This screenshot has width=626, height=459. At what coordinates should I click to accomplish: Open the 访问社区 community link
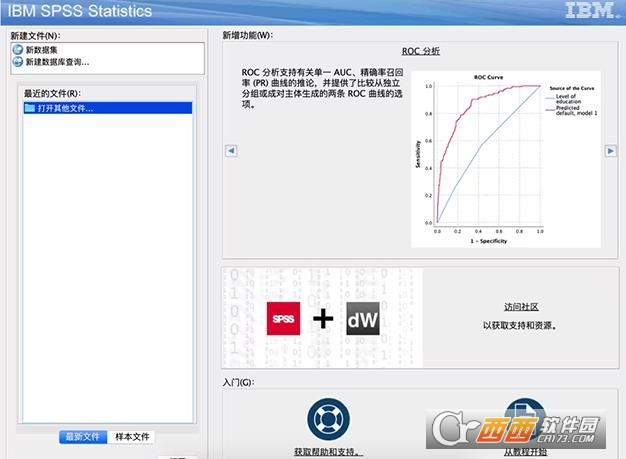521,307
